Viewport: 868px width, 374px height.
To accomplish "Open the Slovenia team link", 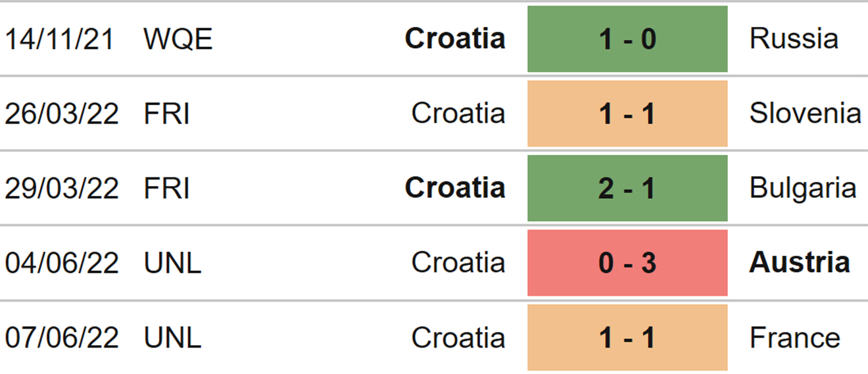I will click(x=805, y=114).
